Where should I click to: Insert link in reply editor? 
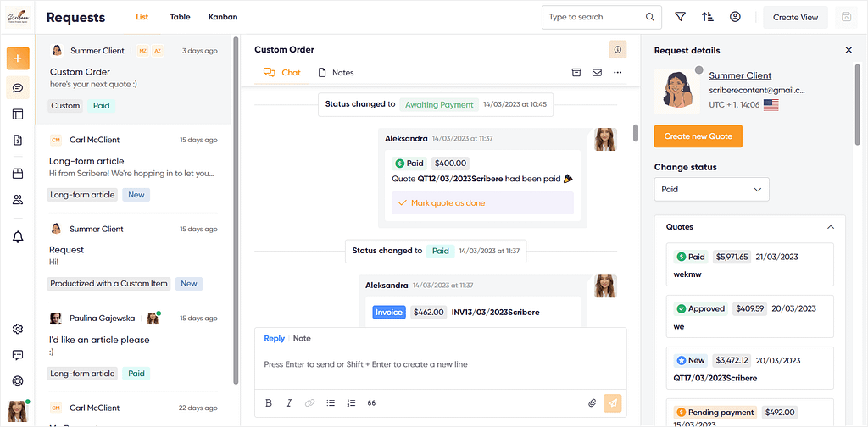310,403
